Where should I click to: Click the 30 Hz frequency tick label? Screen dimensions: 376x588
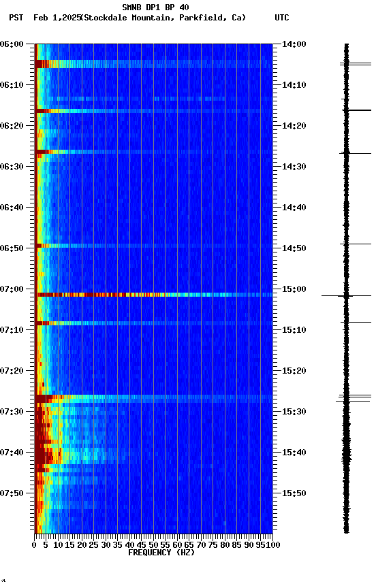pyautogui.click(x=106, y=545)
